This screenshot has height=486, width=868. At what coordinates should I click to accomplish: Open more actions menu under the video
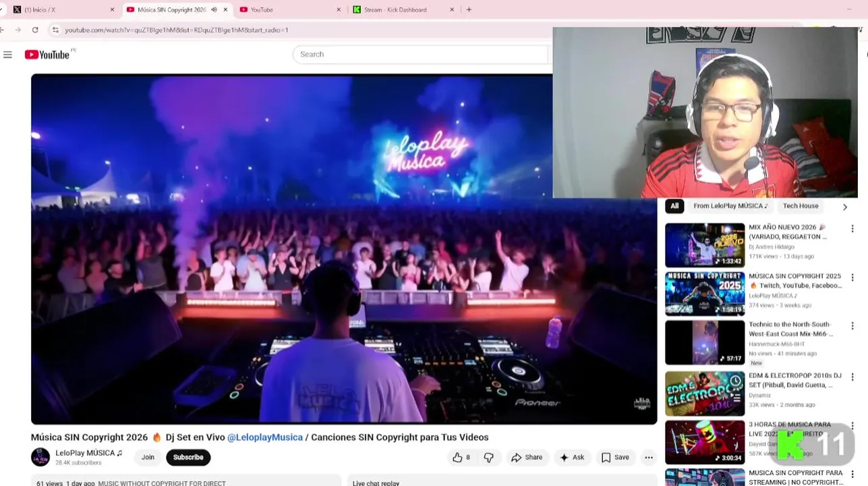(649, 458)
